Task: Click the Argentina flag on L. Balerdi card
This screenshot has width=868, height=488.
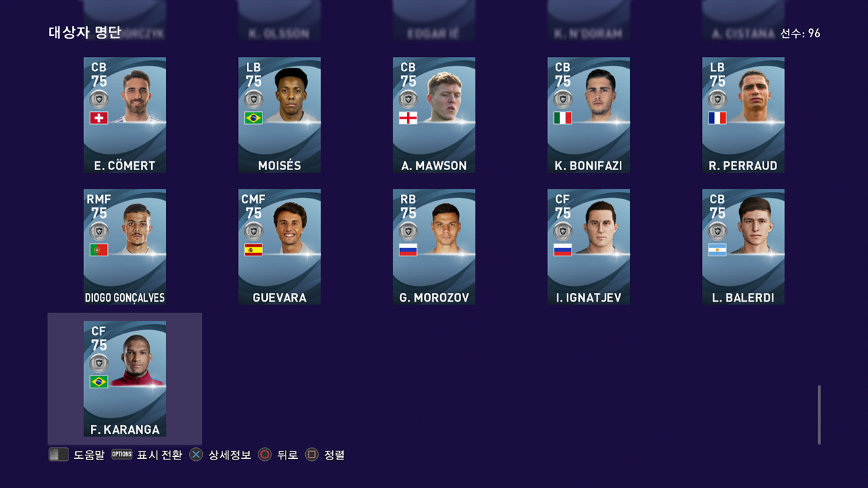Action: [717, 250]
